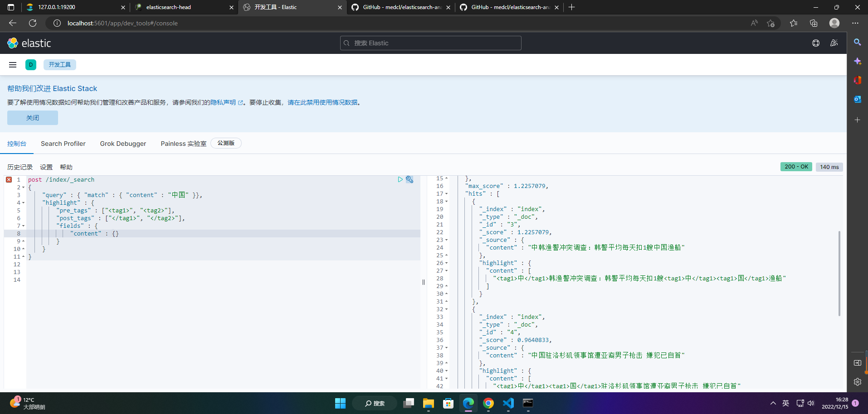
Task: Click the browser address bar URL
Action: (122, 23)
